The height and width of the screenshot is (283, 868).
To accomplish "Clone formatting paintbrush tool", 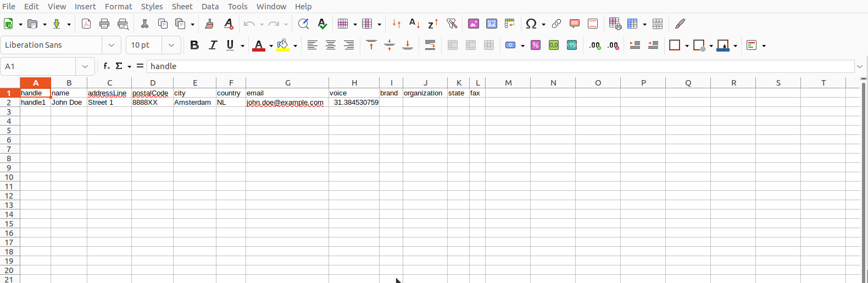I will point(209,24).
